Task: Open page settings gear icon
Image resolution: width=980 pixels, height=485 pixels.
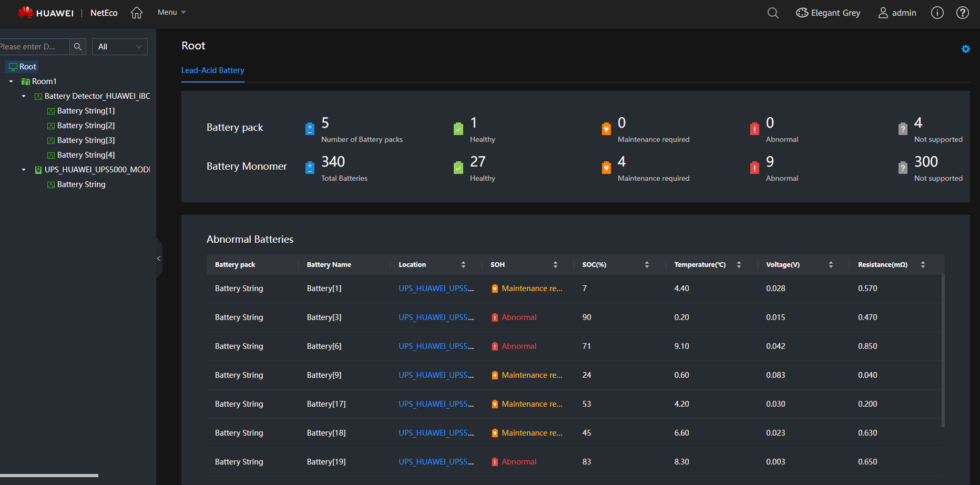Action: tap(965, 49)
